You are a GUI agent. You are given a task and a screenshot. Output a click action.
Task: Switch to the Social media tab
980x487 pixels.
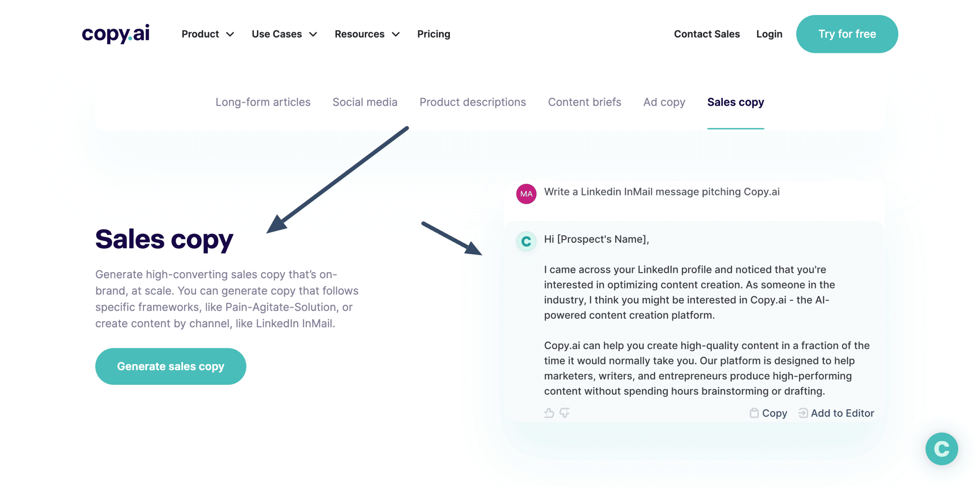[x=365, y=102]
